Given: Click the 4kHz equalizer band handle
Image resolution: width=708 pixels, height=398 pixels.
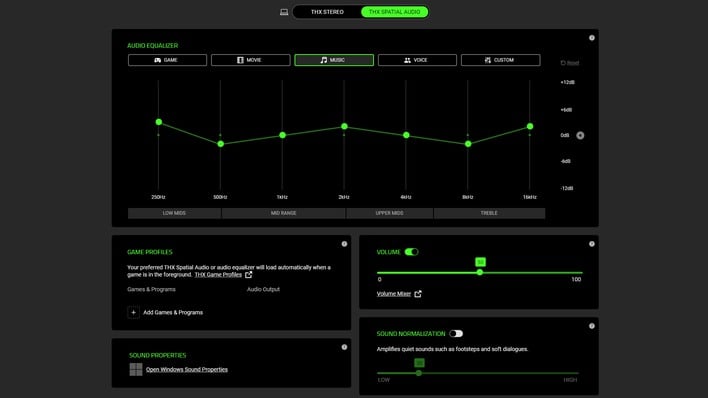Looking at the screenshot, I should coord(406,135).
